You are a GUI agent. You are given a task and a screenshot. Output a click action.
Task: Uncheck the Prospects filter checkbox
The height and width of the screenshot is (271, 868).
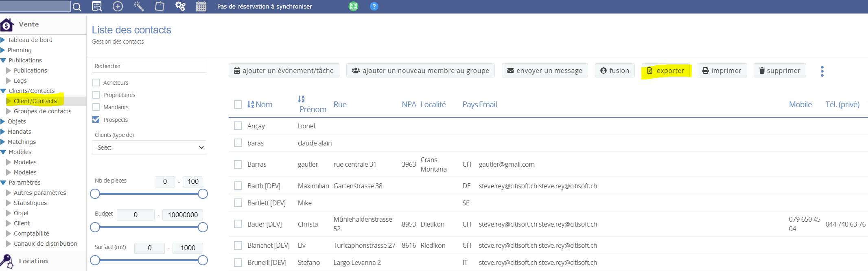click(x=96, y=120)
